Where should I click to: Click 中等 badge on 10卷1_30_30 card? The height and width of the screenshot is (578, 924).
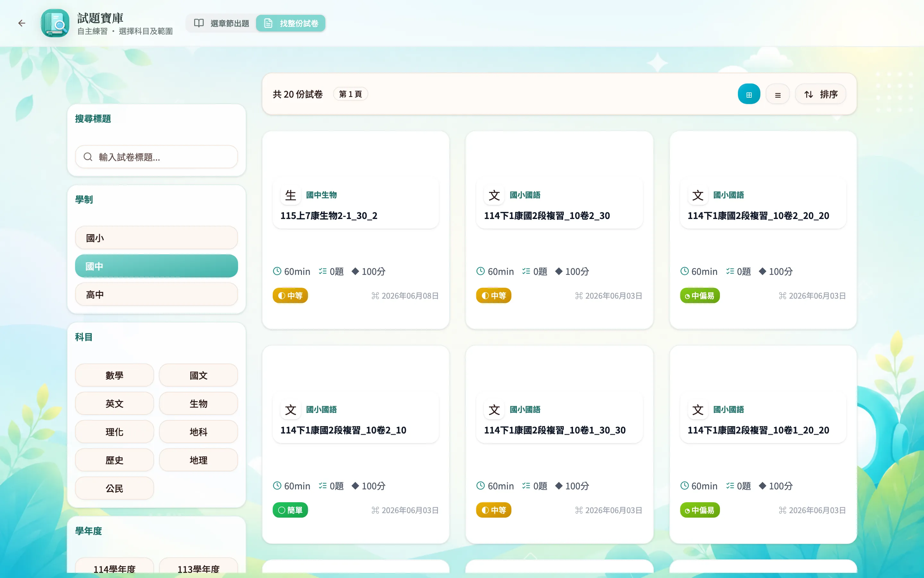[494, 510]
